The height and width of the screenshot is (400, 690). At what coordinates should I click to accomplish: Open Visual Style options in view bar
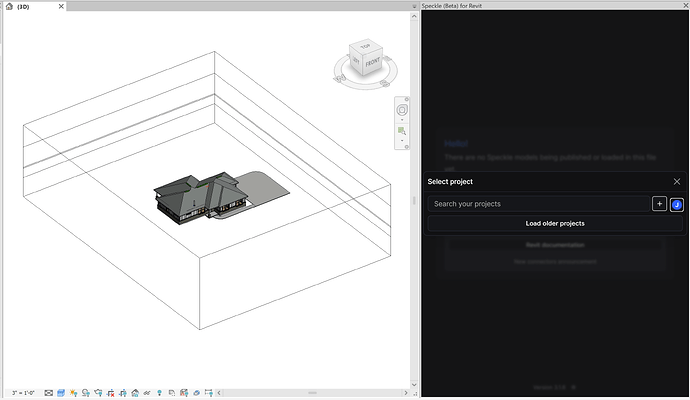(61, 393)
